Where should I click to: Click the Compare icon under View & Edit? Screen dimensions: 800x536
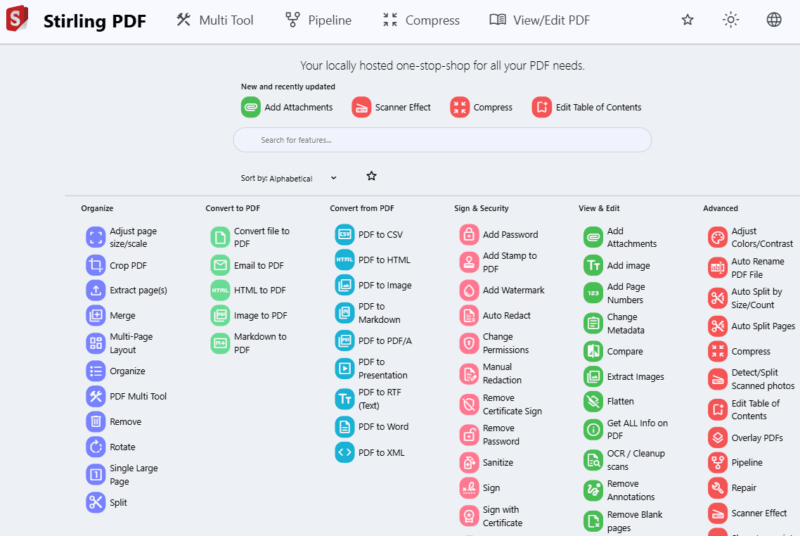(x=593, y=351)
